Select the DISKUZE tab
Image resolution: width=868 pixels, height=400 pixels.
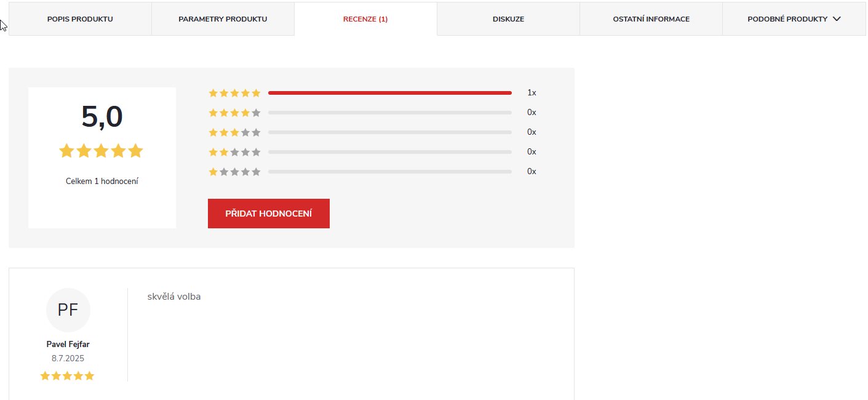coord(508,18)
